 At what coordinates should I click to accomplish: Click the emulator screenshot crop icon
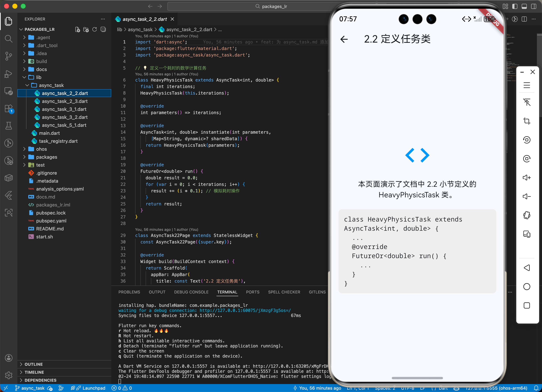tap(527, 121)
